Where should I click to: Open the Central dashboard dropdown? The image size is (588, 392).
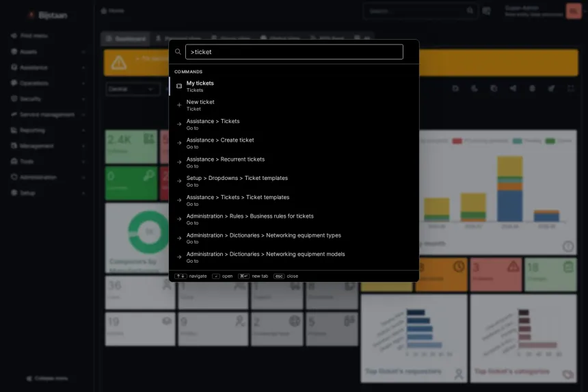(131, 90)
